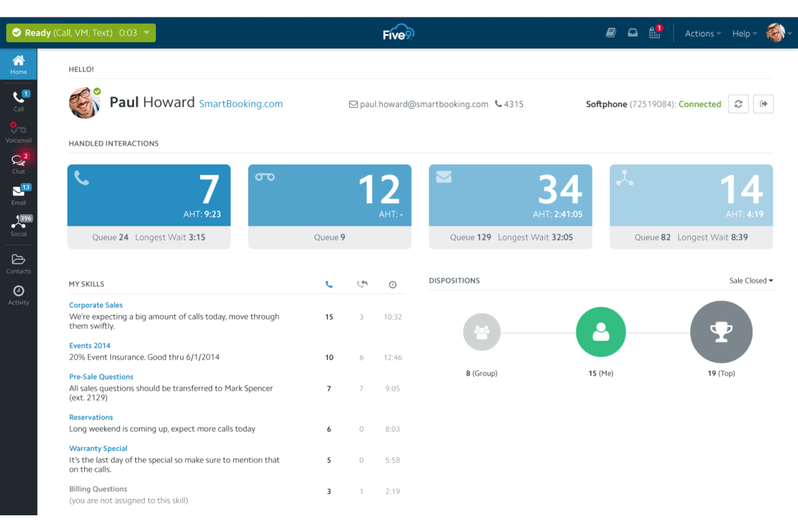This screenshot has width=798, height=532.
Task: View the Activity panel
Action: tap(18, 294)
